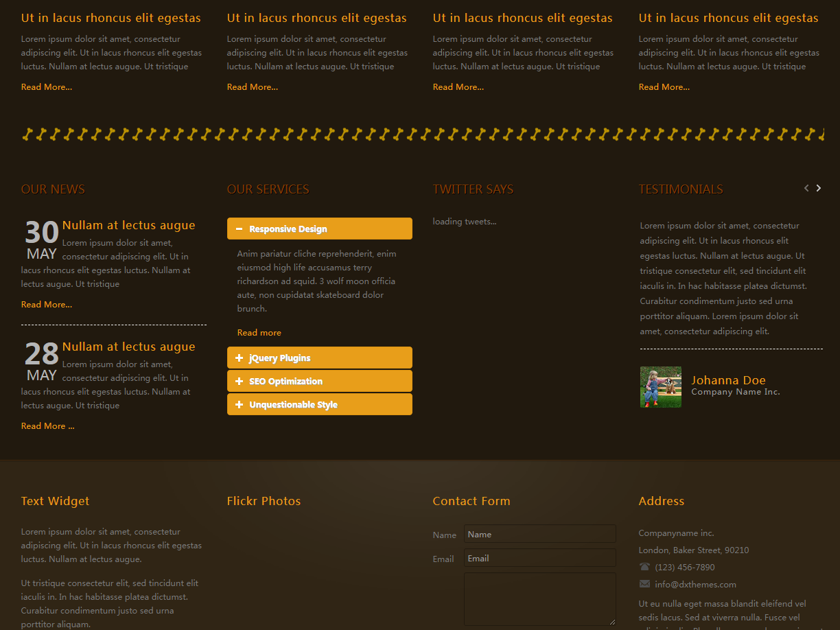840x630 pixels.
Task: Click the previous testimonial arrow
Action: pyautogui.click(x=806, y=188)
